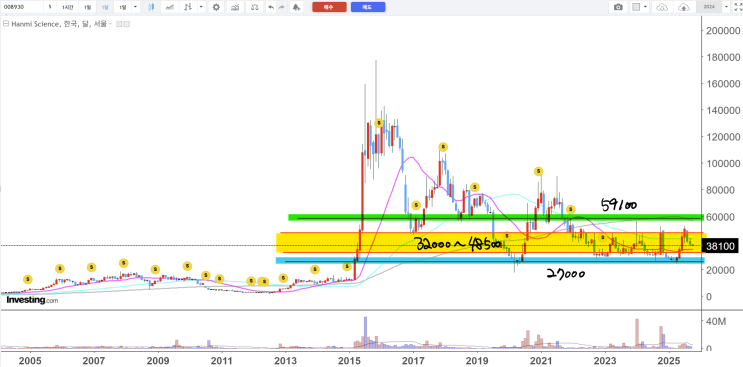Select the 1시간 hourly interval button
Screen dimensions: 743x367
pos(67,7)
